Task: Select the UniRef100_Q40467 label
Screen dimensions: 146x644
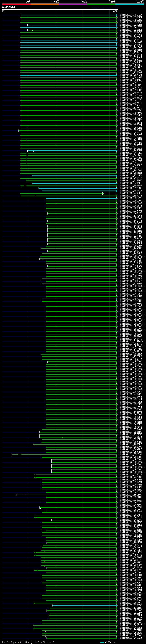Action: [x=131, y=42]
